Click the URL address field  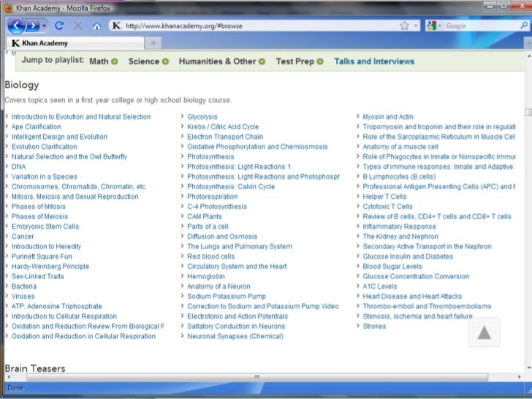point(261,26)
